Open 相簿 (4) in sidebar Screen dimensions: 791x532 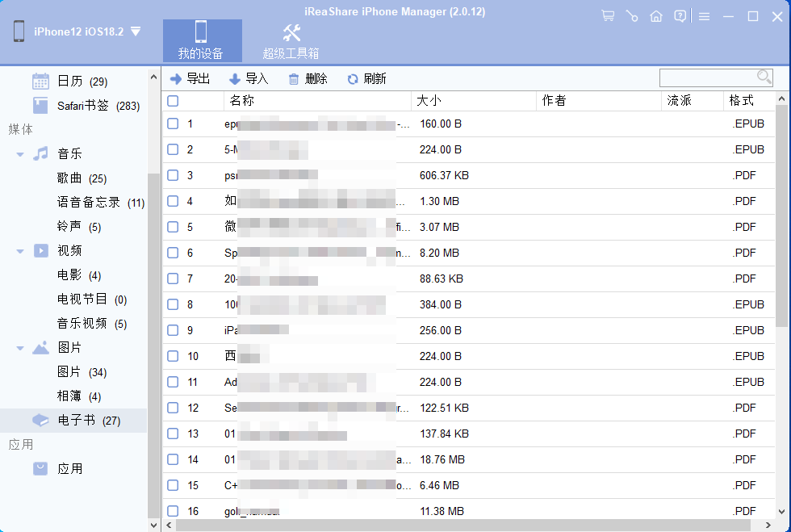click(79, 396)
